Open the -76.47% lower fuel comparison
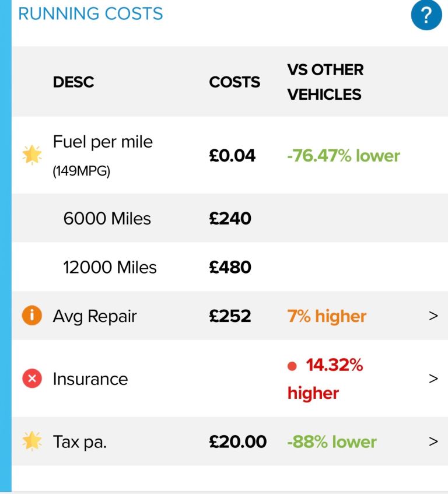Viewport: 448px width, 494px height. click(344, 156)
